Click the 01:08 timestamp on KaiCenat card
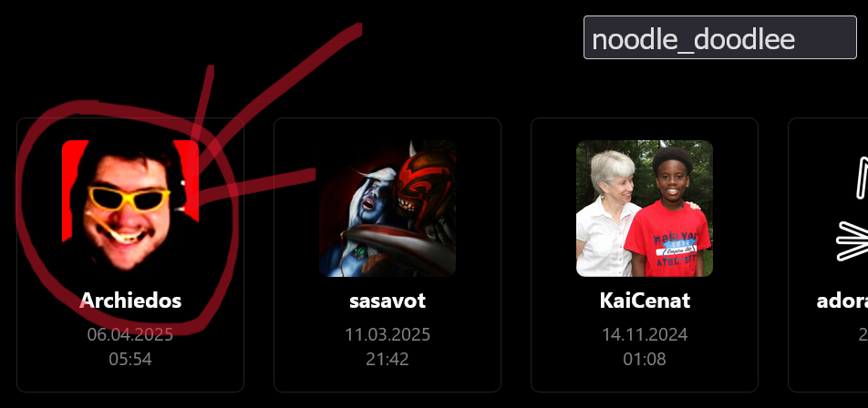This screenshot has height=408, width=868. point(645,360)
